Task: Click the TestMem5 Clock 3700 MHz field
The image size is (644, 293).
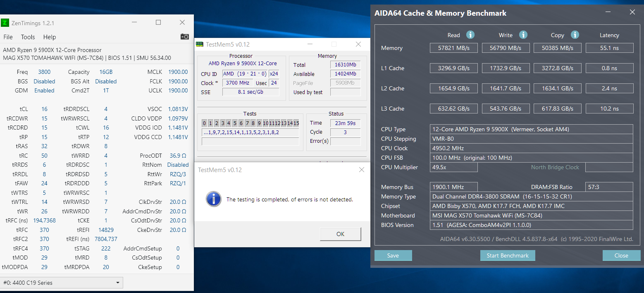Action: pyautogui.click(x=238, y=83)
